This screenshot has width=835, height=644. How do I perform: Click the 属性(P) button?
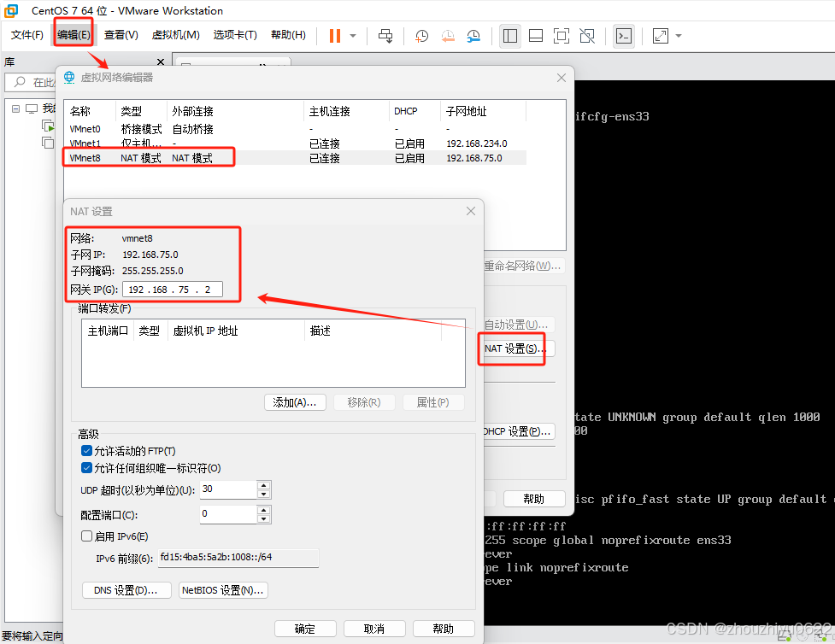point(433,402)
